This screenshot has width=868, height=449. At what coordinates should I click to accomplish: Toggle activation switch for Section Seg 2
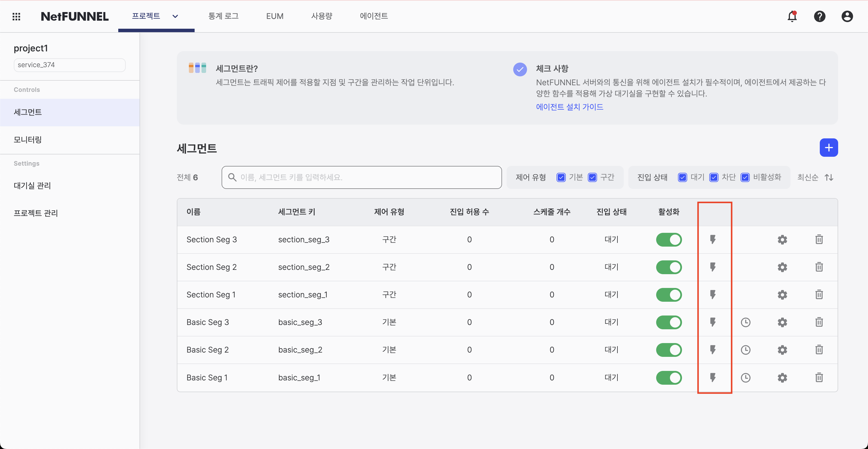click(x=669, y=267)
